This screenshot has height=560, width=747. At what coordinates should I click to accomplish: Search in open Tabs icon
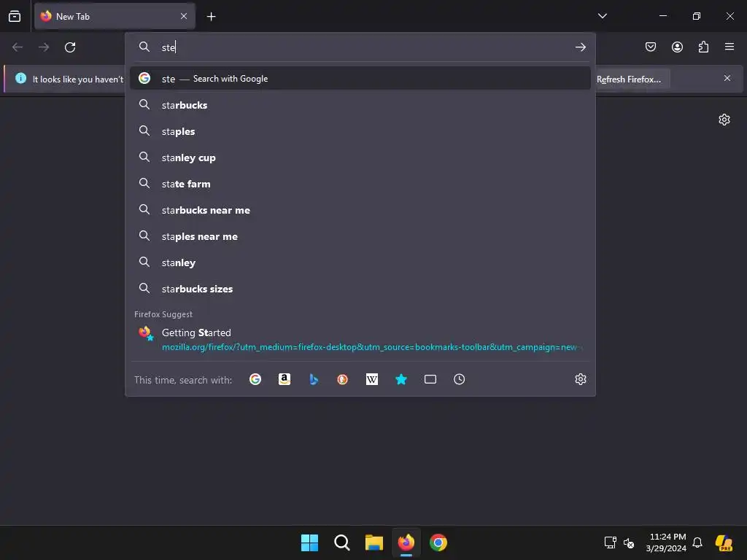click(x=430, y=379)
